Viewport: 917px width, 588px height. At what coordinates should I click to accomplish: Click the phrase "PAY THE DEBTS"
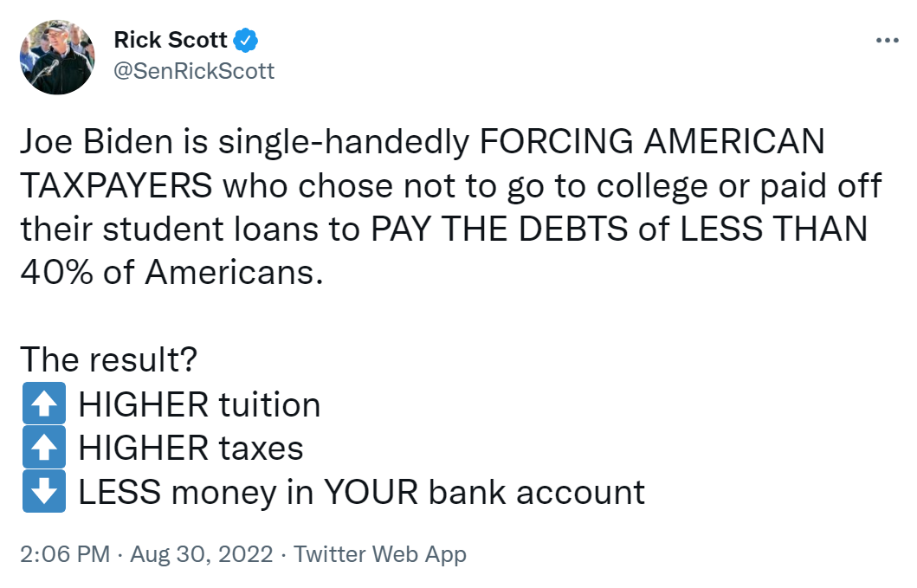pos(500,229)
